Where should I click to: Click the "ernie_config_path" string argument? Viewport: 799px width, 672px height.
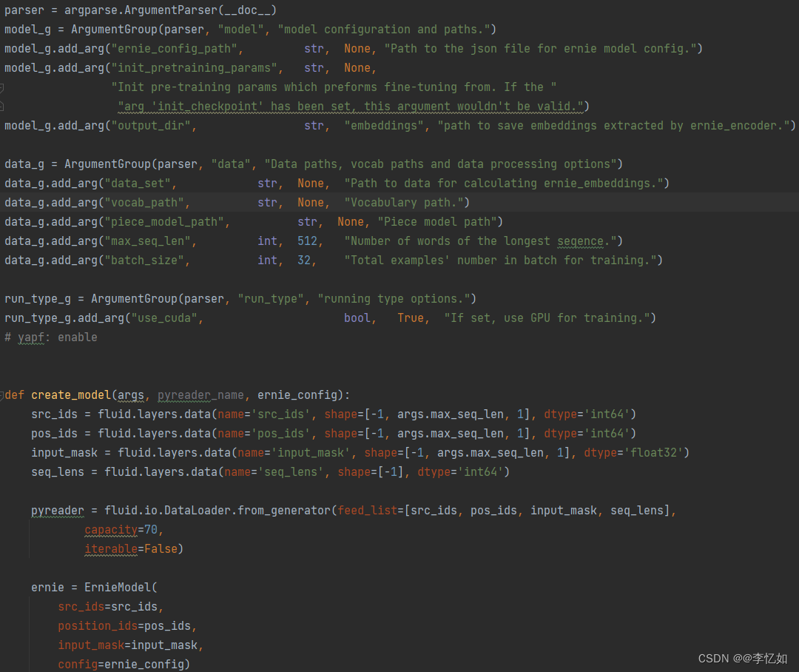pyautogui.click(x=174, y=49)
